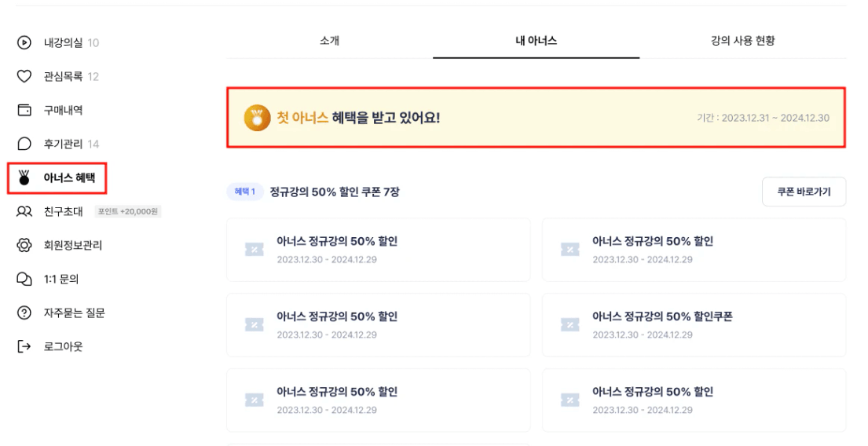Click the 내강의실 play icon

coord(24,42)
